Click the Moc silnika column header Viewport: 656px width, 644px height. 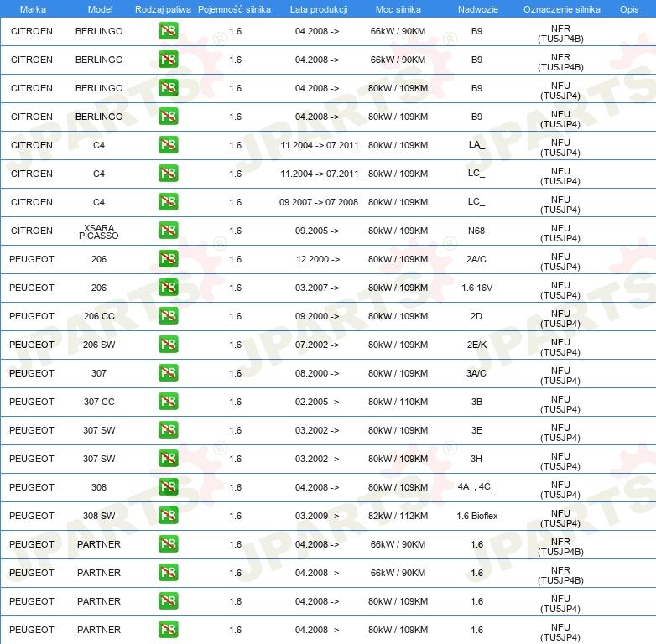click(398, 9)
